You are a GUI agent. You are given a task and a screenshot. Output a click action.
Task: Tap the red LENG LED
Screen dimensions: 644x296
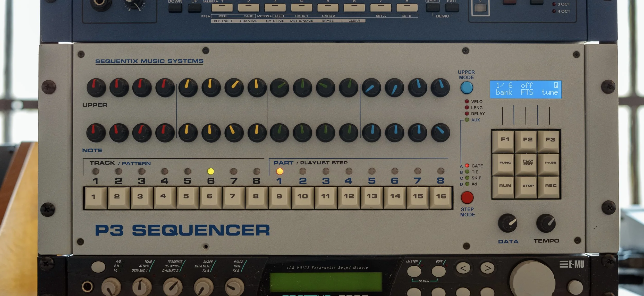pos(467,107)
